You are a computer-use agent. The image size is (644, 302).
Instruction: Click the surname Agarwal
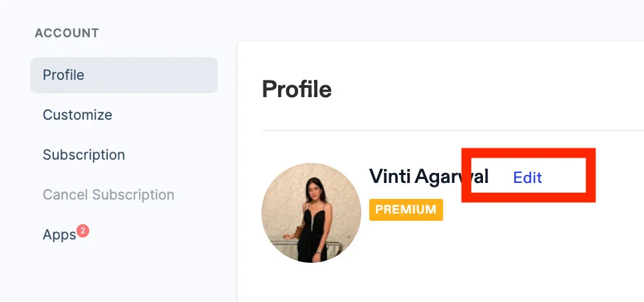coord(452,176)
